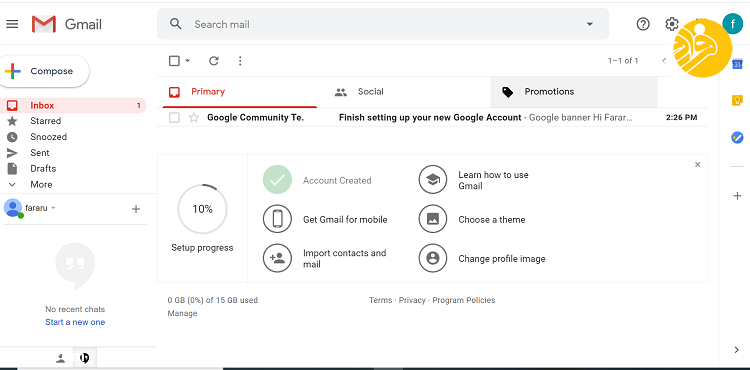Open the Terms link
Screen dimensions: 750x370
(380, 300)
